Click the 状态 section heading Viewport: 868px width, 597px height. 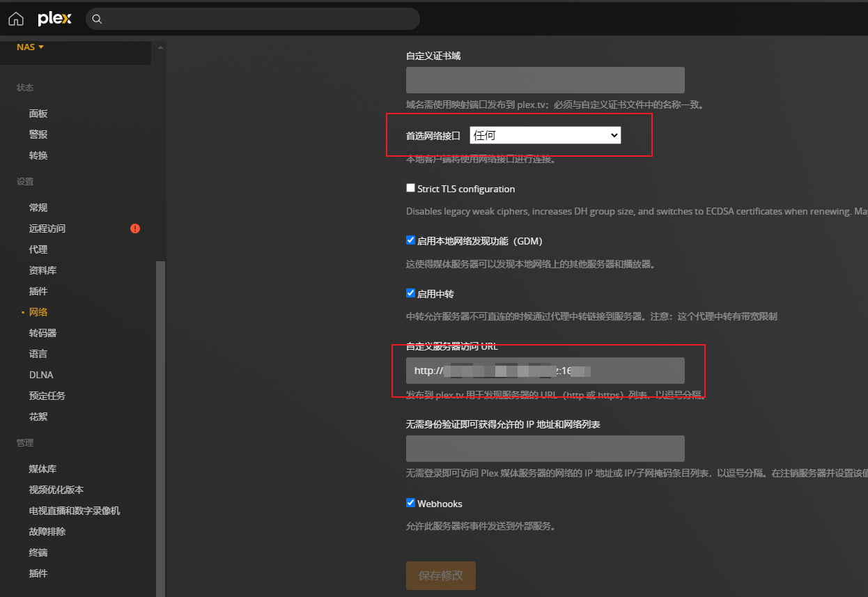click(x=25, y=87)
